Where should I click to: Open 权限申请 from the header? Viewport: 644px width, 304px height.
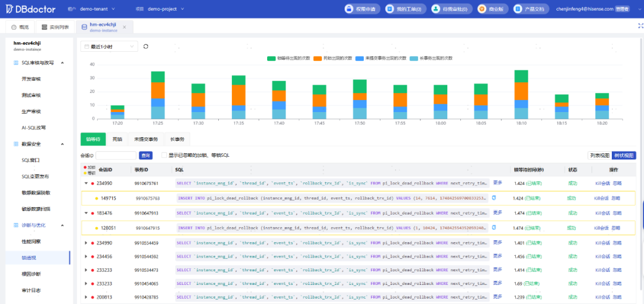[363, 8]
